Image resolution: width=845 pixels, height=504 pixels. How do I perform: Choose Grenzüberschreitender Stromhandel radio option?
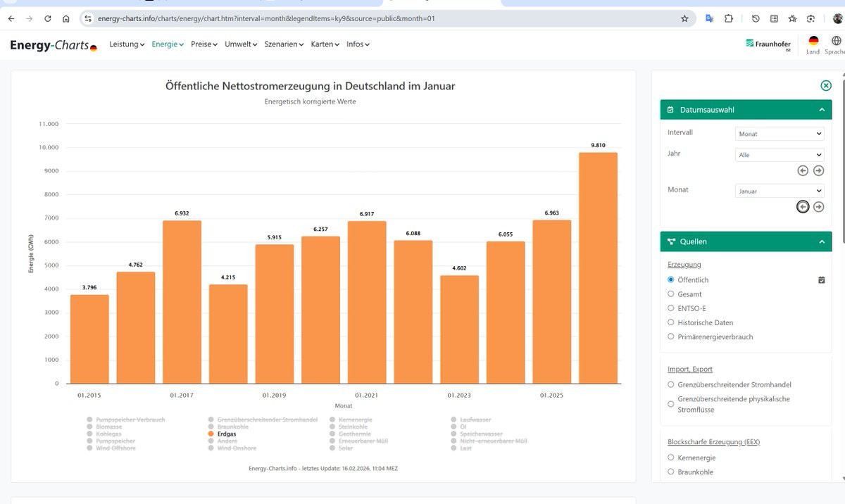click(x=671, y=385)
